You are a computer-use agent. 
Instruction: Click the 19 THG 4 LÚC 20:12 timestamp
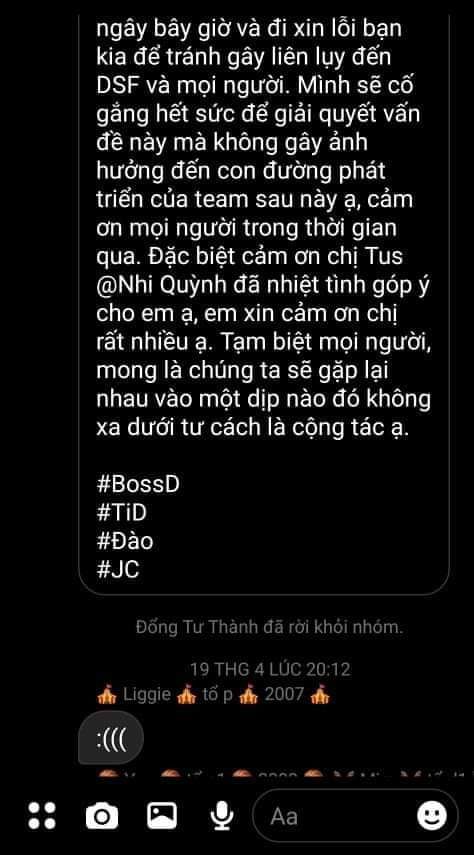pyautogui.click(x=271, y=669)
